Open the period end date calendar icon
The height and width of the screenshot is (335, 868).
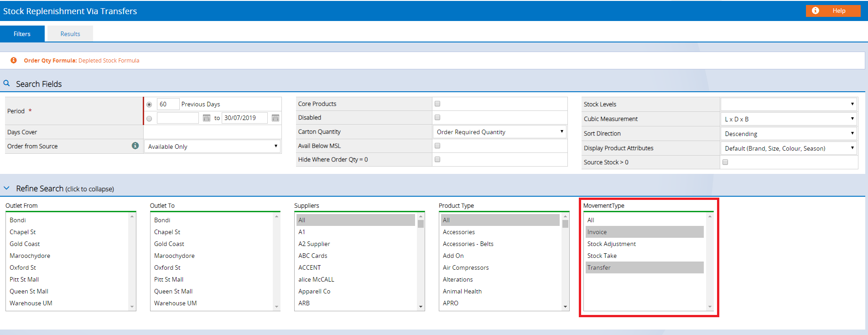(275, 118)
